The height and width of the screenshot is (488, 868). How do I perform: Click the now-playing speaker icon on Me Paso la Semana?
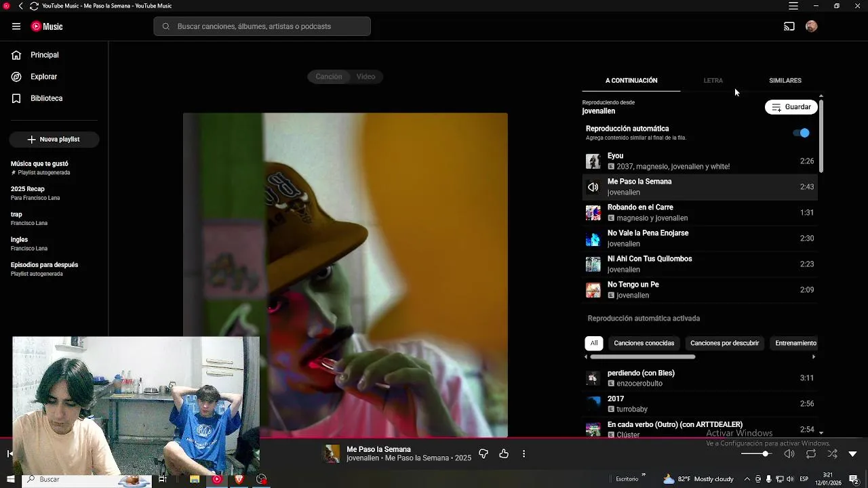[593, 187]
